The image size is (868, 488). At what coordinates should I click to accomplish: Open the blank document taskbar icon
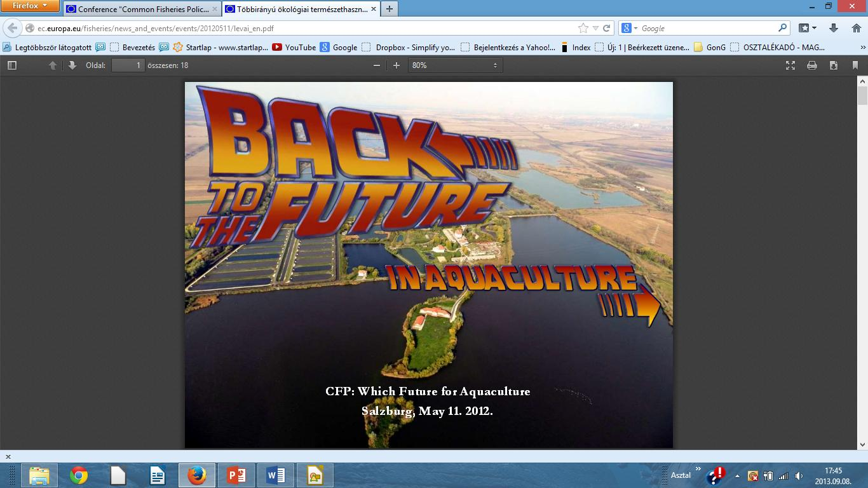tap(118, 475)
